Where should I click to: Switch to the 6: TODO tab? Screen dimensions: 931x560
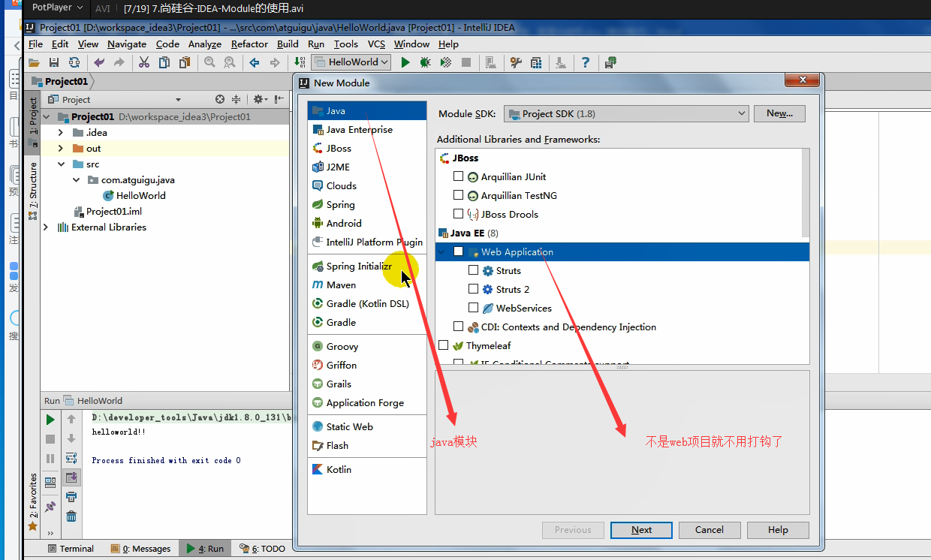click(263, 549)
